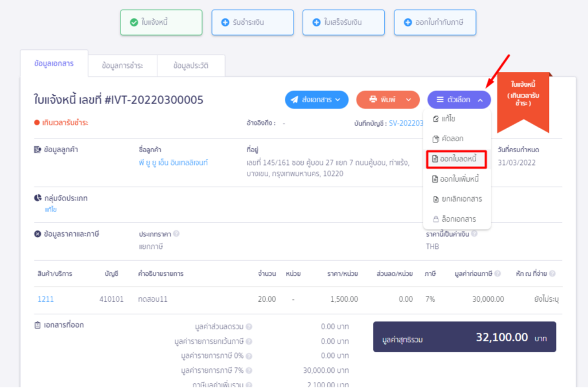Viewport: 588px width, 389px height.
Task: Click the pre-tax value 30,000.00 cell in item row
Action: pyautogui.click(x=488, y=299)
